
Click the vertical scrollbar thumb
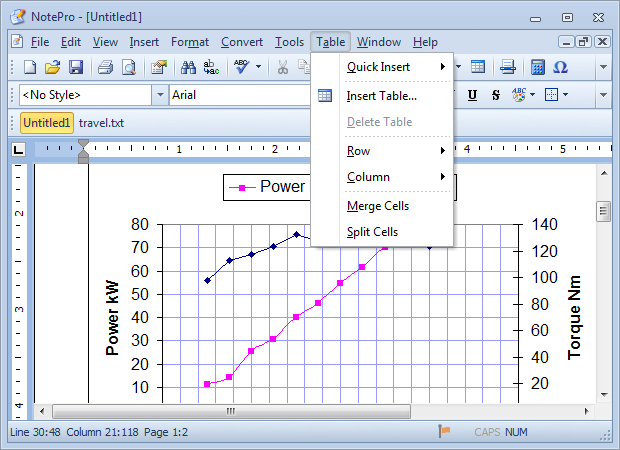pos(603,211)
